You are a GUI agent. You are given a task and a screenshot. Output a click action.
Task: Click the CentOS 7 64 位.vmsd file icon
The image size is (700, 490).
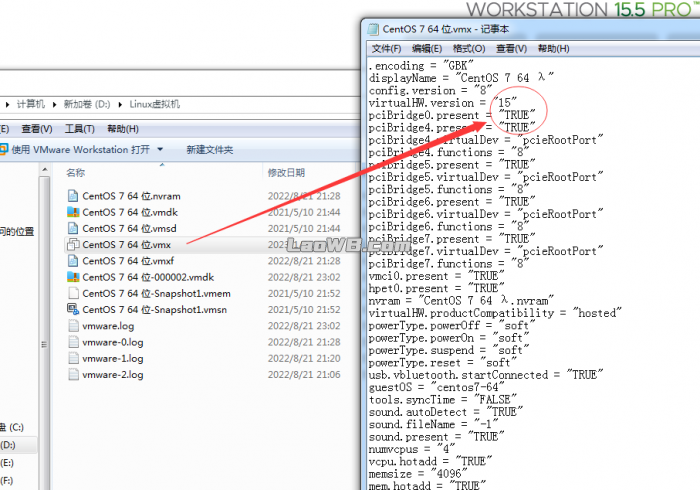(73, 228)
